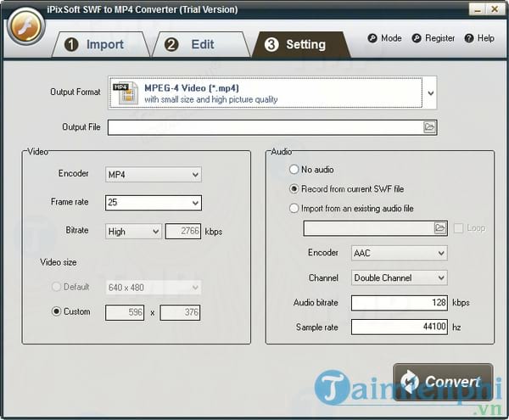The height and width of the screenshot is (420, 509).
Task: Open the audio Encoder AAC dropdown
Action: pos(400,253)
